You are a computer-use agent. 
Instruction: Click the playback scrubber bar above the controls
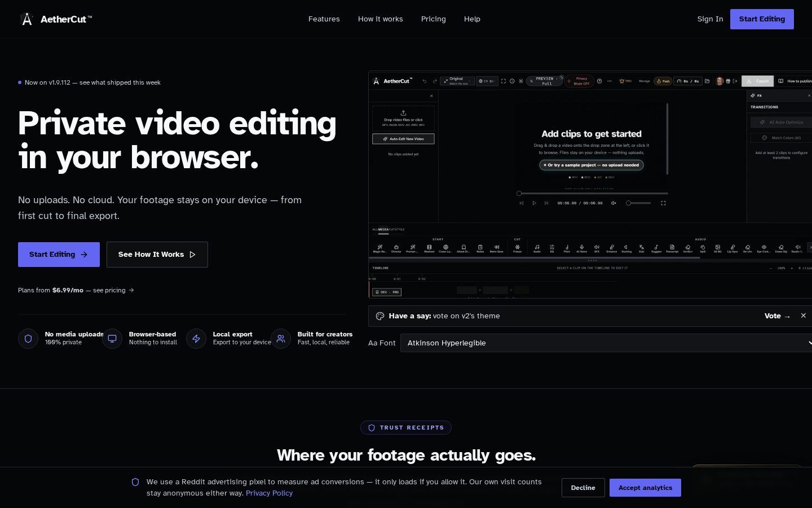point(592,194)
